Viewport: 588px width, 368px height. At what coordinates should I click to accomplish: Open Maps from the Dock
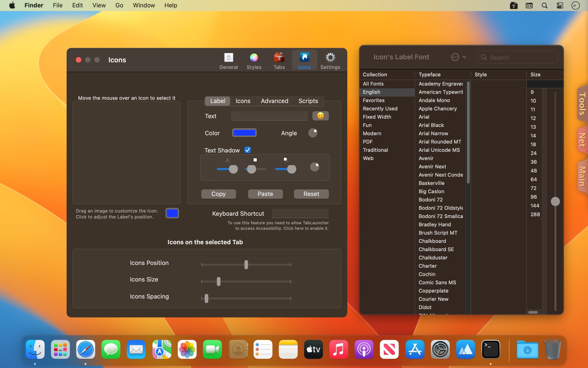tap(161, 349)
